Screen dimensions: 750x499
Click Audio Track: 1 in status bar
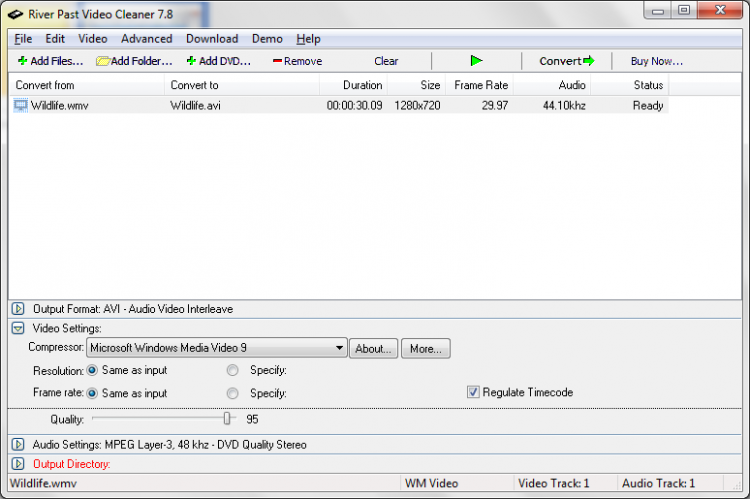pos(658,483)
